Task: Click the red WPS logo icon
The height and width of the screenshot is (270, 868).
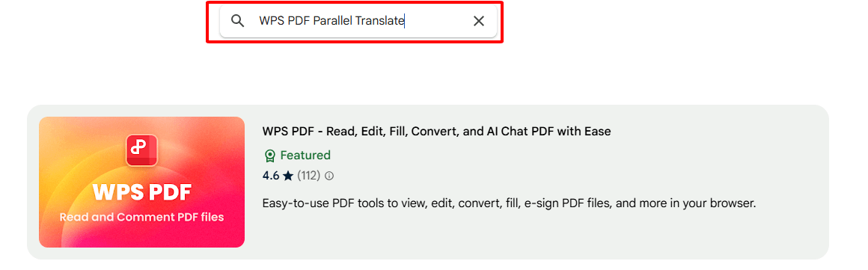Action: point(141,150)
